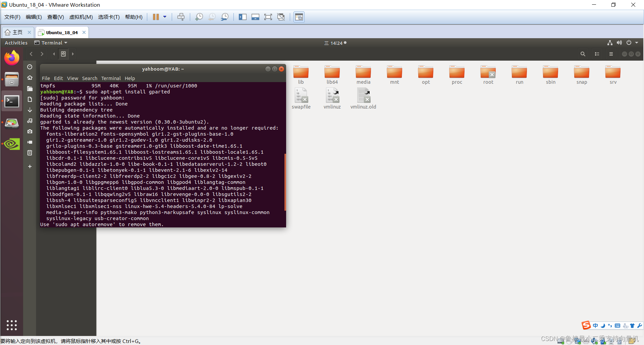Image resolution: width=644 pixels, height=345 pixels.
Task: Open the terminal File menu
Action: [46, 78]
